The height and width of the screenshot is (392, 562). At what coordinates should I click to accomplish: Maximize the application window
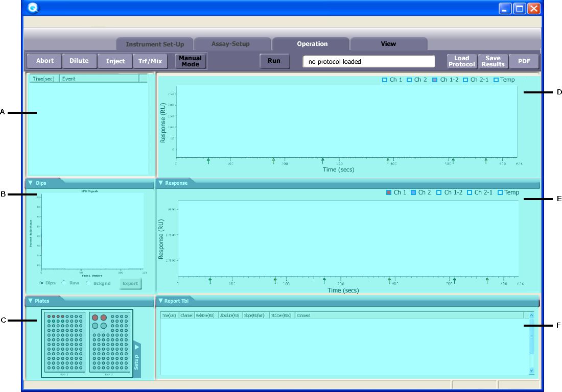pos(520,9)
